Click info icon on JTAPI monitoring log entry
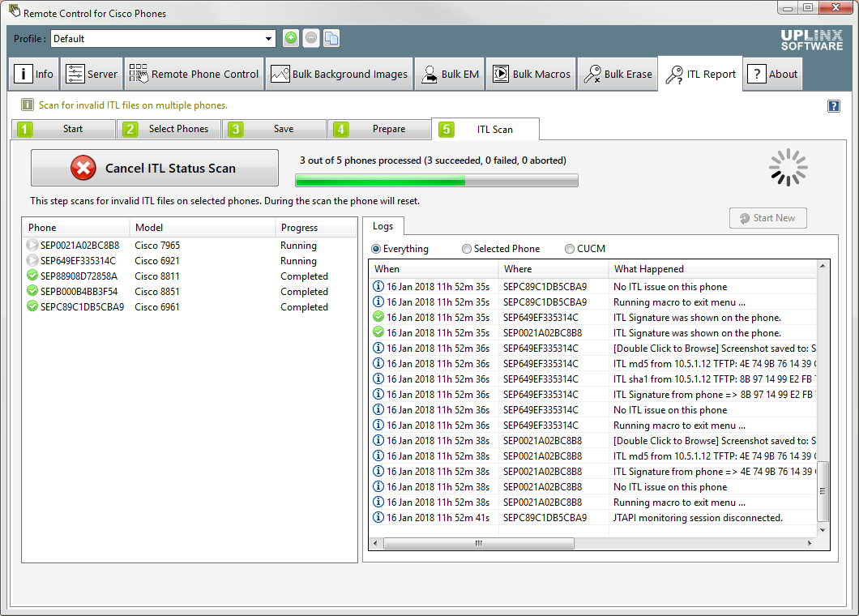 pos(378,517)
